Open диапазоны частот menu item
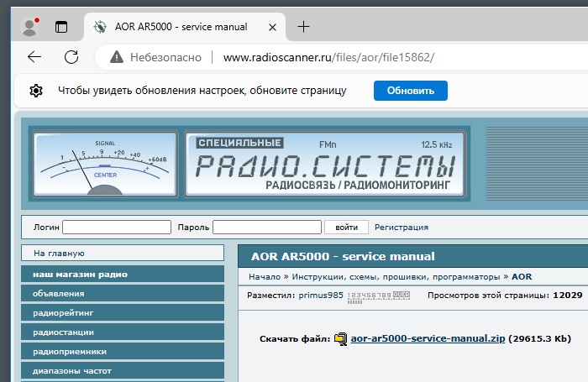Image resolution: width=588 pixels, height=382 pixels. coord(123,371)
